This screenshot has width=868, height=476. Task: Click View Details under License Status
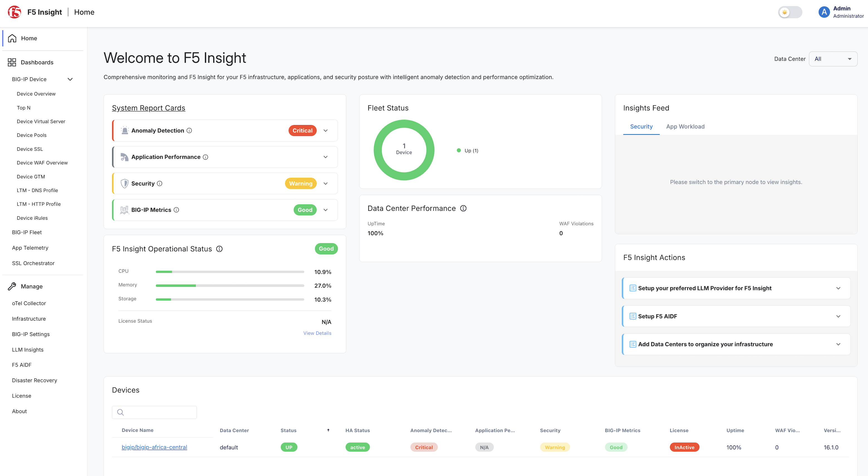317,333
